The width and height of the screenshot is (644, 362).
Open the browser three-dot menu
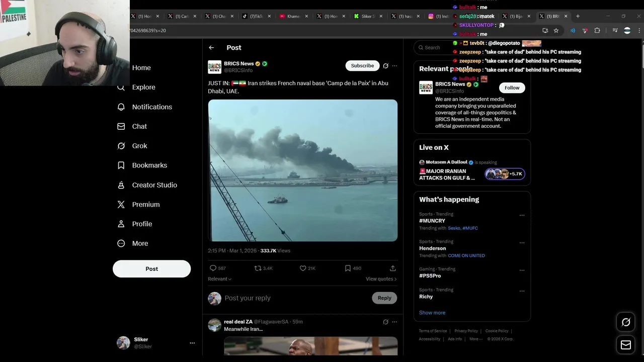coord(639,31)
